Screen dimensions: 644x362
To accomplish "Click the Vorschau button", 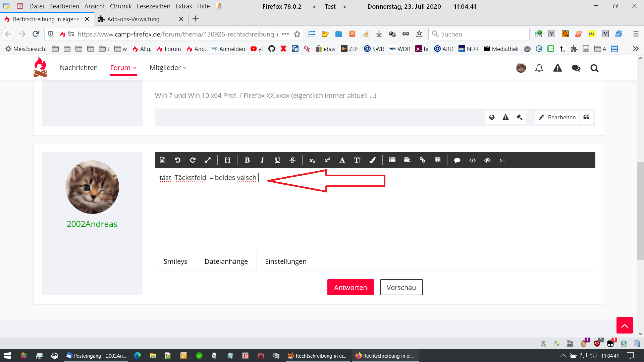I will click(x=401, y=287).
